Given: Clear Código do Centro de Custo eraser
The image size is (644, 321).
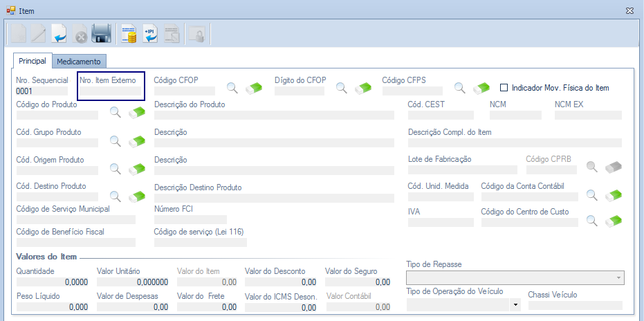Looking at the screenshot, I should (x=613, y=221).
